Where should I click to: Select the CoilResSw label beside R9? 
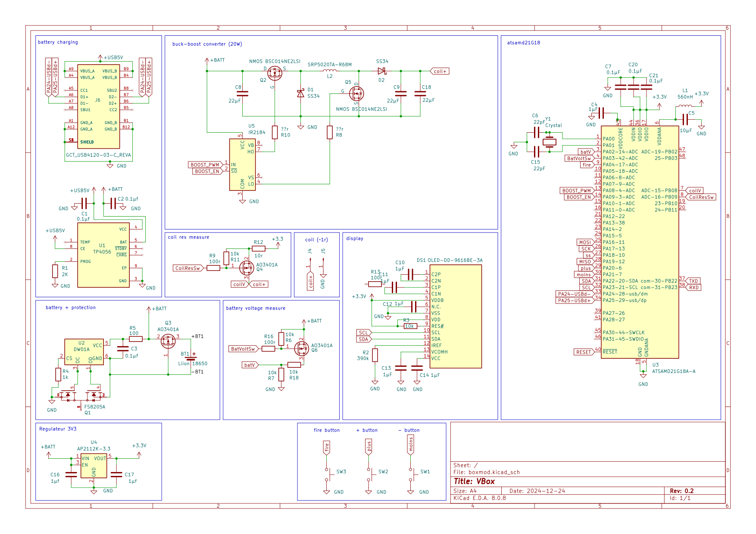(188, 268)
